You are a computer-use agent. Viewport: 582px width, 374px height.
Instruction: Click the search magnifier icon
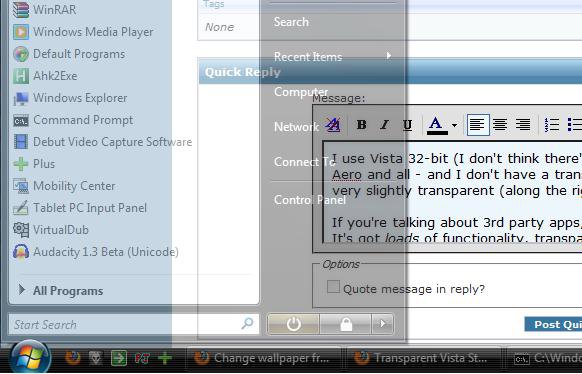[247, 324]
